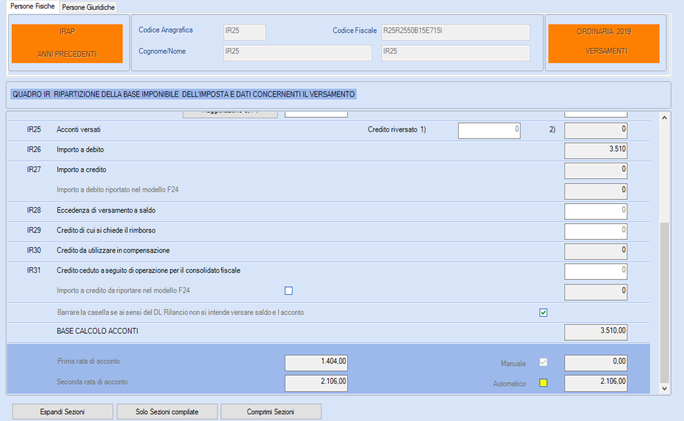
Task: Uncheck the DL Rilancio saldo checkbox
Action: point(543,313)
